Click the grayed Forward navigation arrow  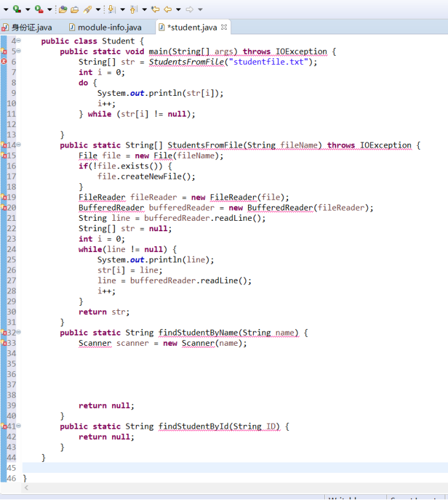[190, 10]
